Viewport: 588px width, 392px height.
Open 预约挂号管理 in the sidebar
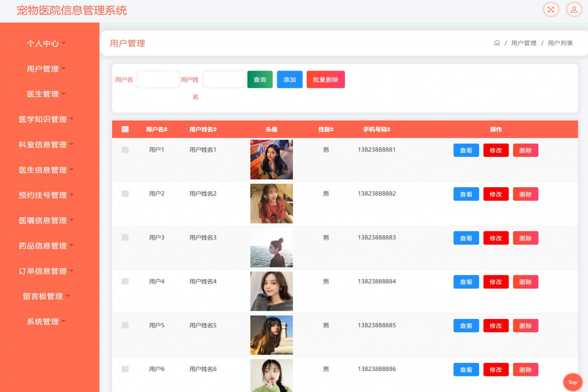click(46, 195)
